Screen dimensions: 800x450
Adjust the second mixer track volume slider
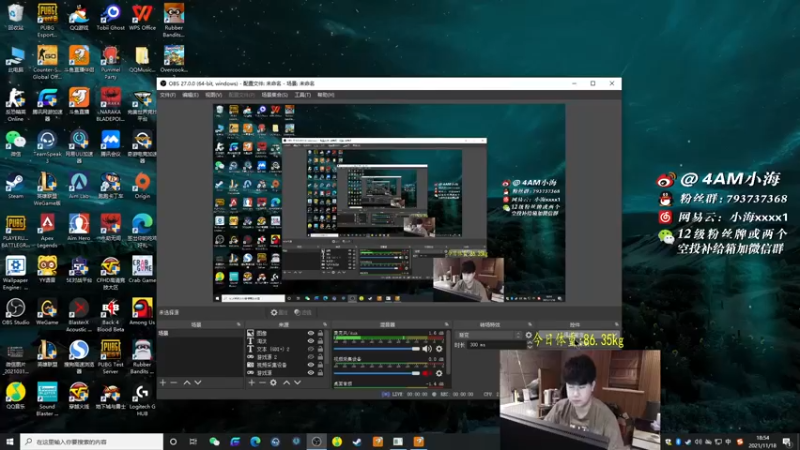pos(377,373)
